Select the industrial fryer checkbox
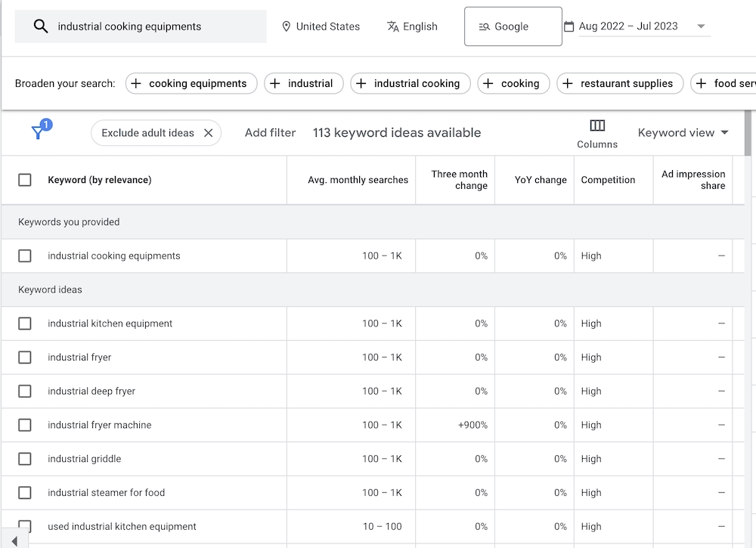This screenshot has width=756, height=548. tap(25, 357)
